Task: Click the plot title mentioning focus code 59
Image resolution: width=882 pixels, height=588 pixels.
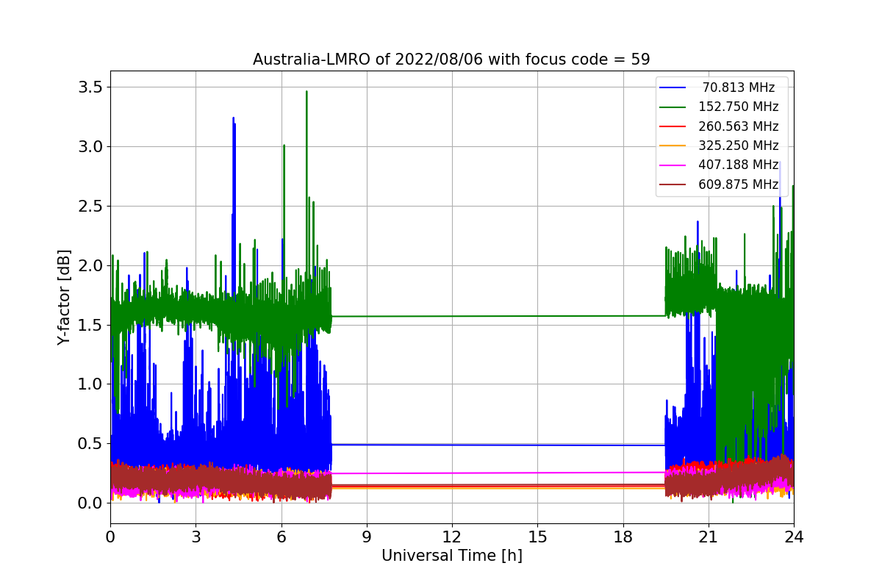Action: [x=451, y=60]
